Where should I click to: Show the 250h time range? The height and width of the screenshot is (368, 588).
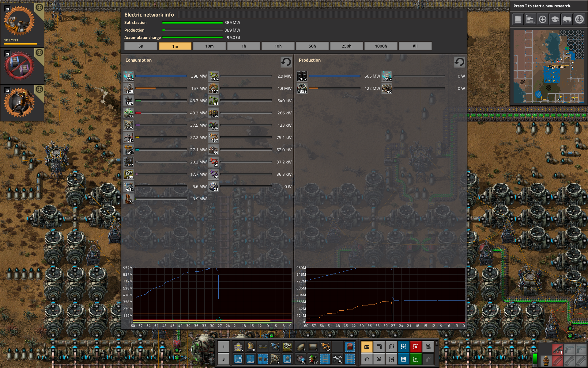click(x=347, y=46)
